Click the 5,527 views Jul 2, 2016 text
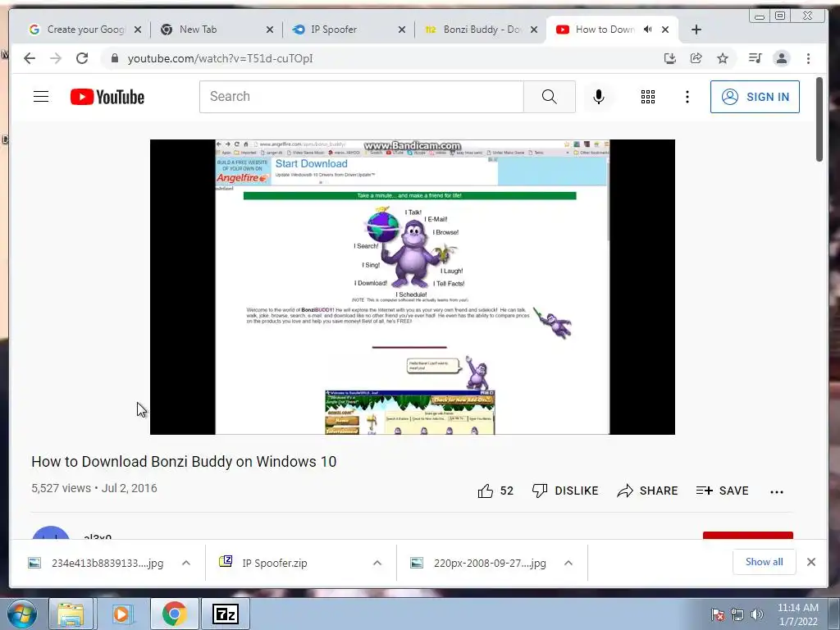The image size is (840, 630). click(94, 489)
